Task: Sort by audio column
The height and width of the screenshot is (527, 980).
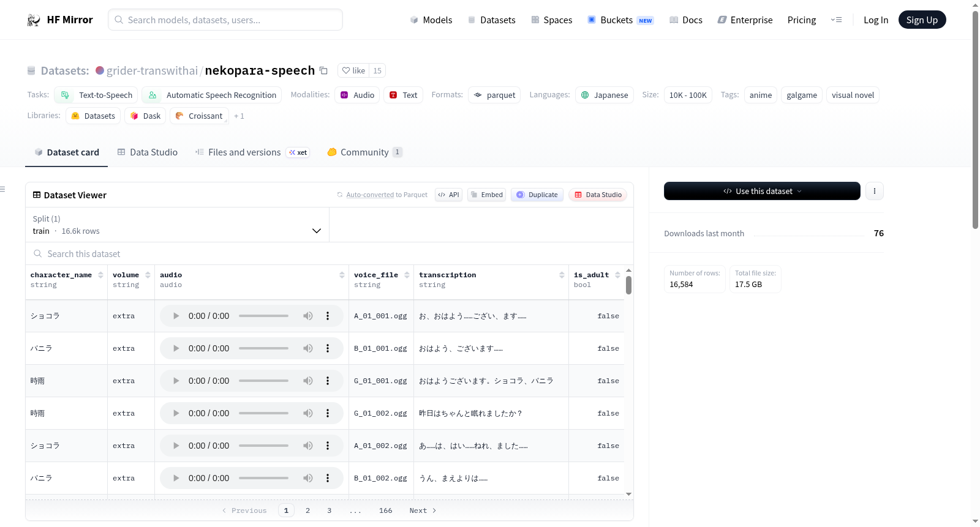Action: tap(342, 275)
